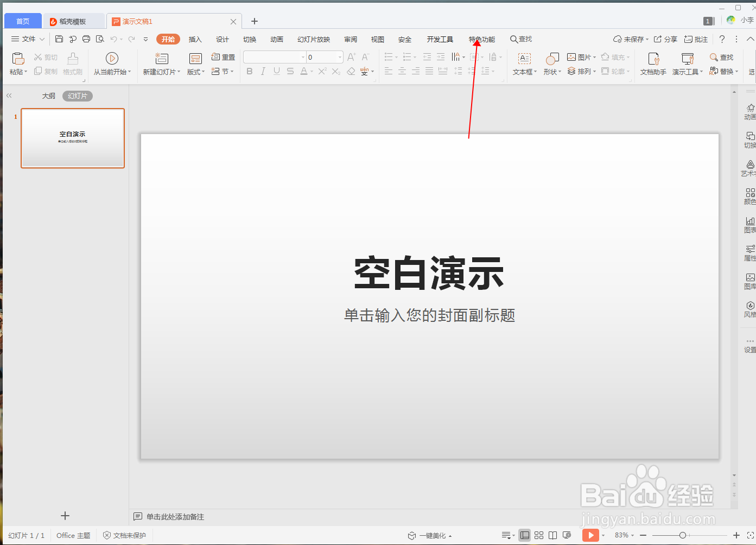
Task: Click the slideshow play button in status bar
Action: 590,535
